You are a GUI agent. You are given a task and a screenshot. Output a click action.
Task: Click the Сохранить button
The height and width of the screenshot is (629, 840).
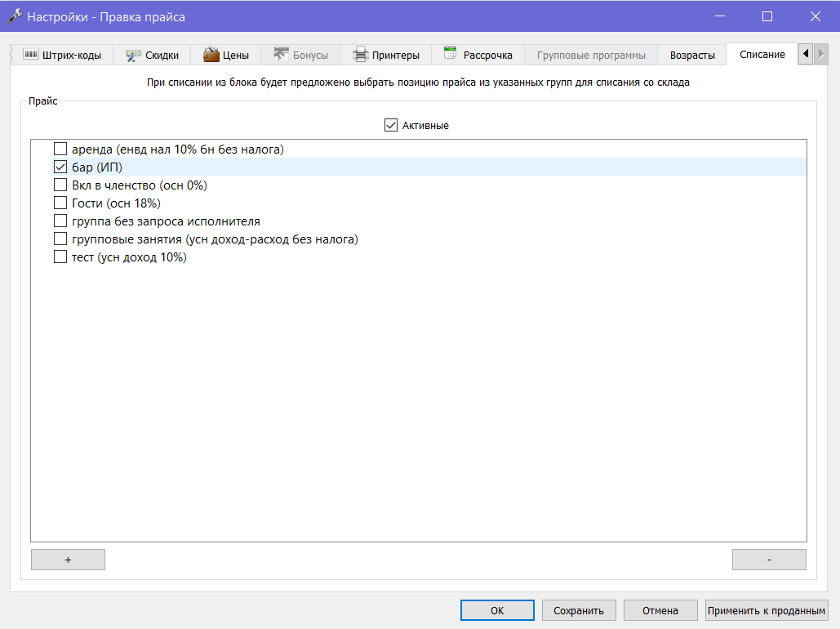click(x=579, y=610)
